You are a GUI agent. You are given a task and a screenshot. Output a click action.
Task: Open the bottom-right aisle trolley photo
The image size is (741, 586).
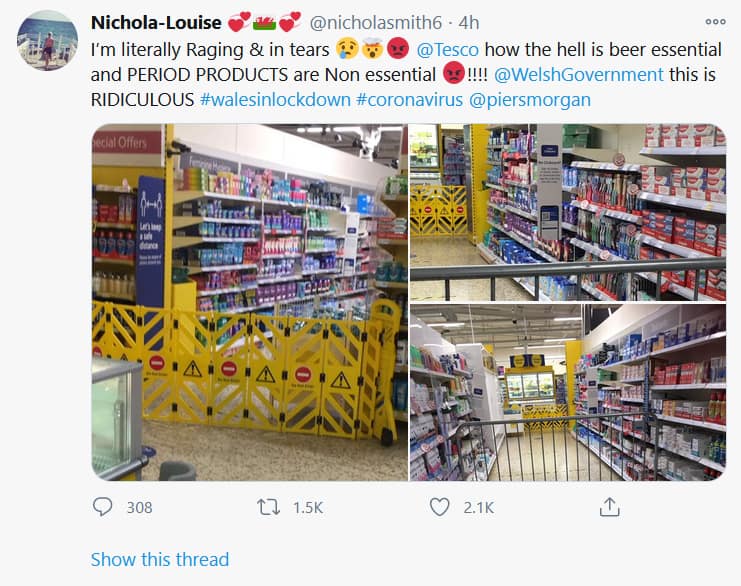pos(568,393)
